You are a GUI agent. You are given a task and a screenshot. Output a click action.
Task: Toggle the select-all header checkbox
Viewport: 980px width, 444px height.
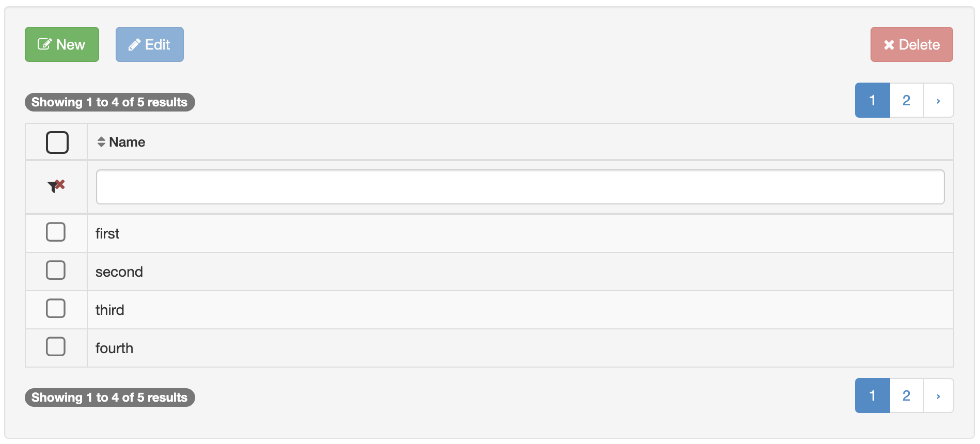pos(57,142)
